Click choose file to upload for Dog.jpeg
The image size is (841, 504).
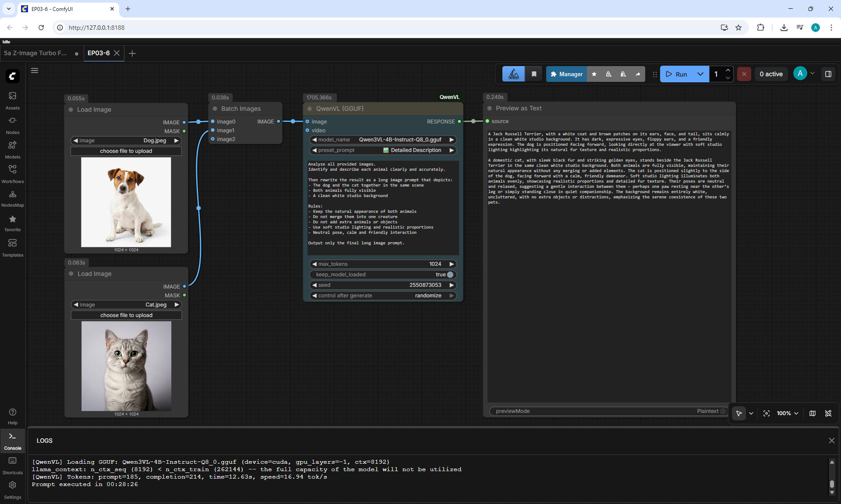click(126, 151)
